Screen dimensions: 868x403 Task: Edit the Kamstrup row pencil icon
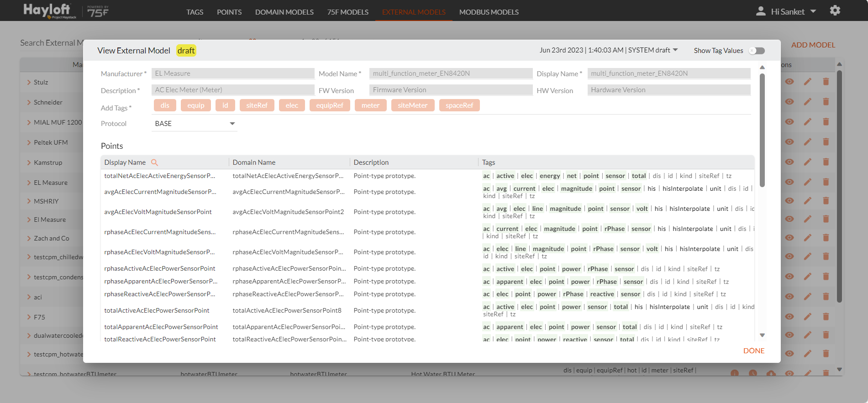pos(808,162)
